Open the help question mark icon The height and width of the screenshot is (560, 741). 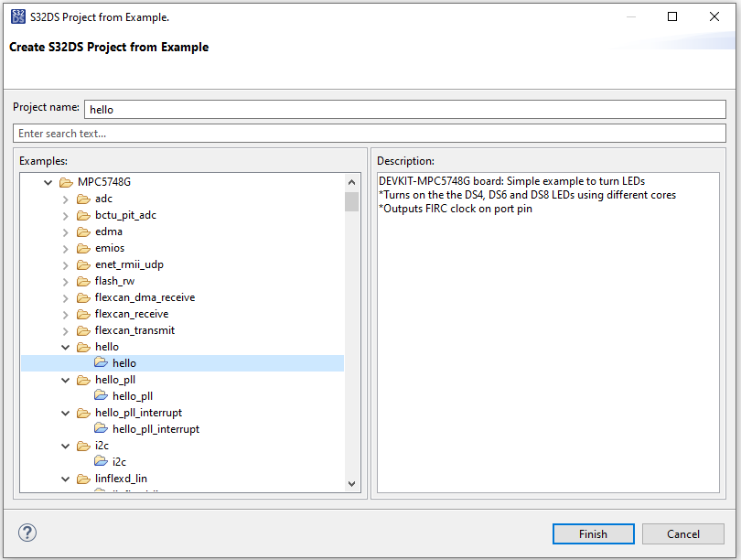[x=27, y=533]
